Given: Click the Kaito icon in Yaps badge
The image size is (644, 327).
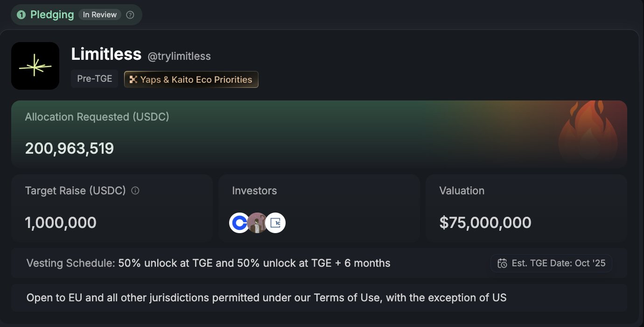Looking at the screenshot, I should (133, 79).
